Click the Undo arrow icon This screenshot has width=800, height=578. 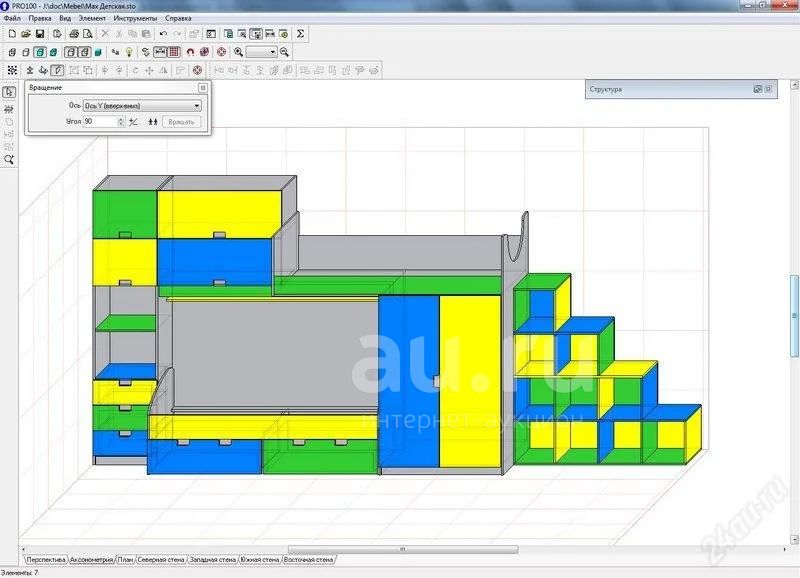(163, 34)
